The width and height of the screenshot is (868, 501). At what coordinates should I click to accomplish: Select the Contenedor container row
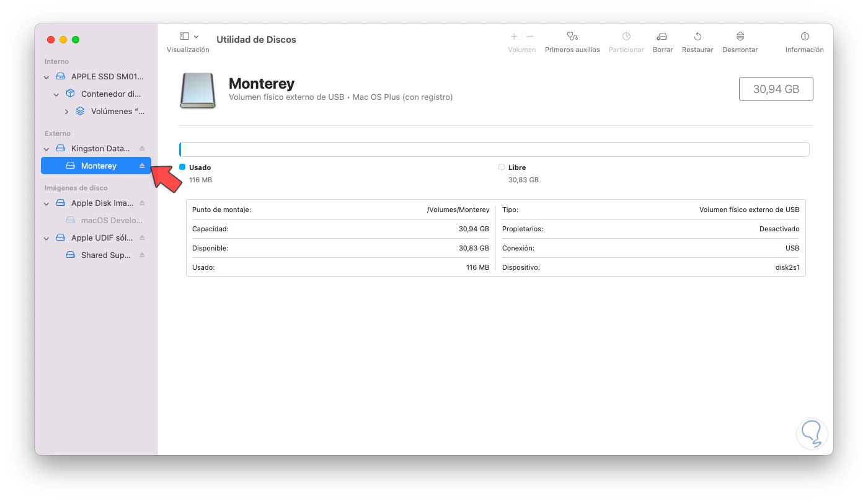pos(96,94)
